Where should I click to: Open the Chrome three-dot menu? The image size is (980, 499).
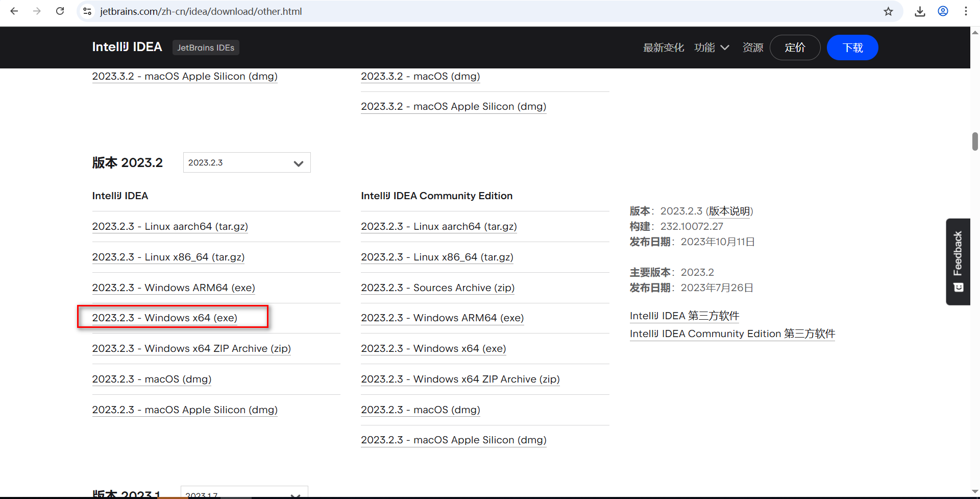click(966, 11)
